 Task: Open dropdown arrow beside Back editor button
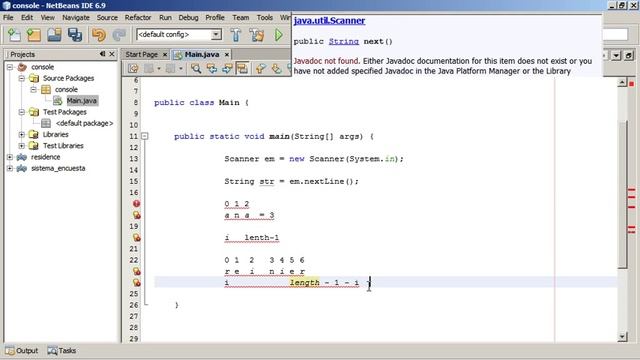pos(159,69)
